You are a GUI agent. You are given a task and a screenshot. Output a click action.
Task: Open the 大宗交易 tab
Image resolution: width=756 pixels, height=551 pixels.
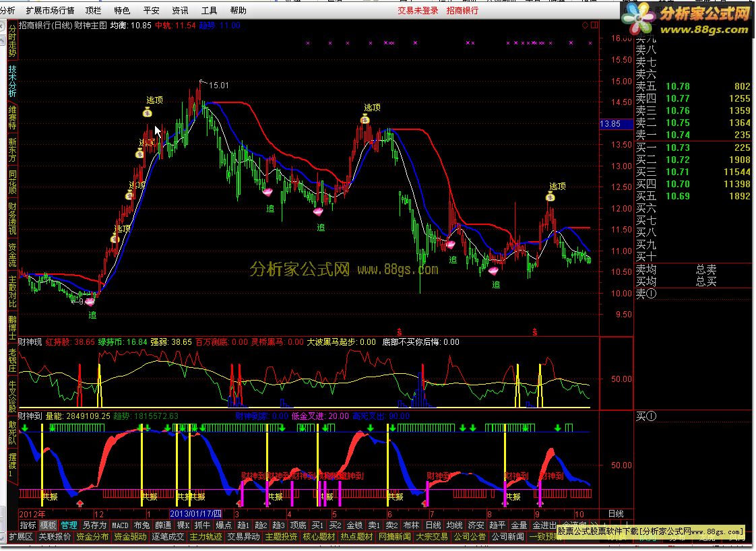click(432, 537)
